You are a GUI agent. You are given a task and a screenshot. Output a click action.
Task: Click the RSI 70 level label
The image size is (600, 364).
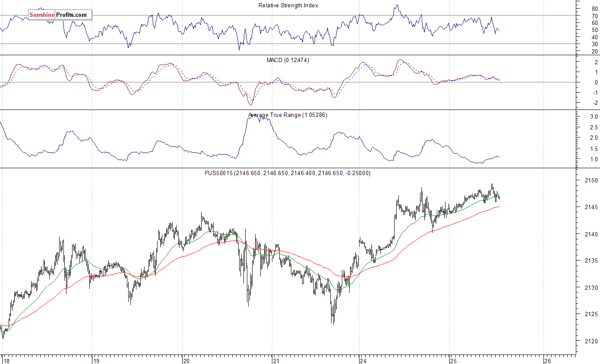(x=594, y=16)
